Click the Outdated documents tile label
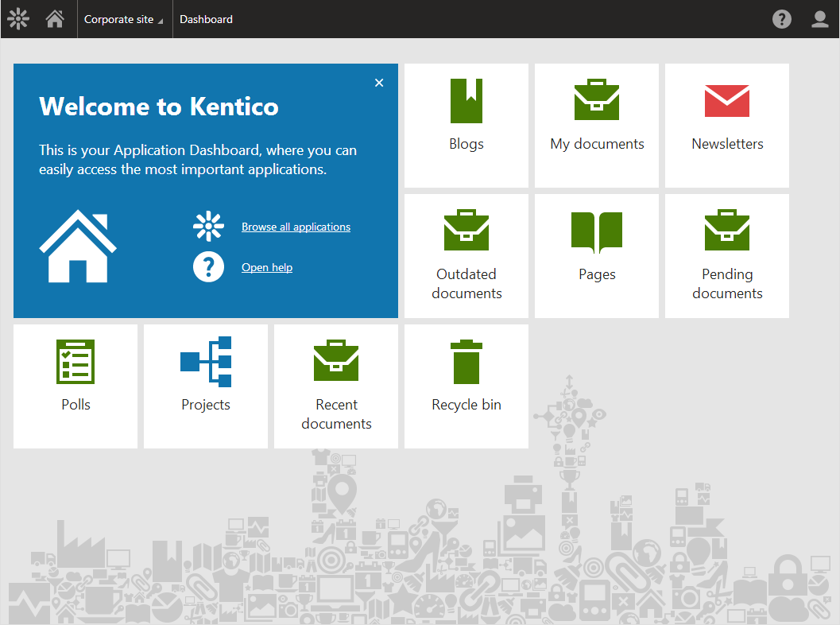This screenshot has width=840, height=625. [466, 284]
